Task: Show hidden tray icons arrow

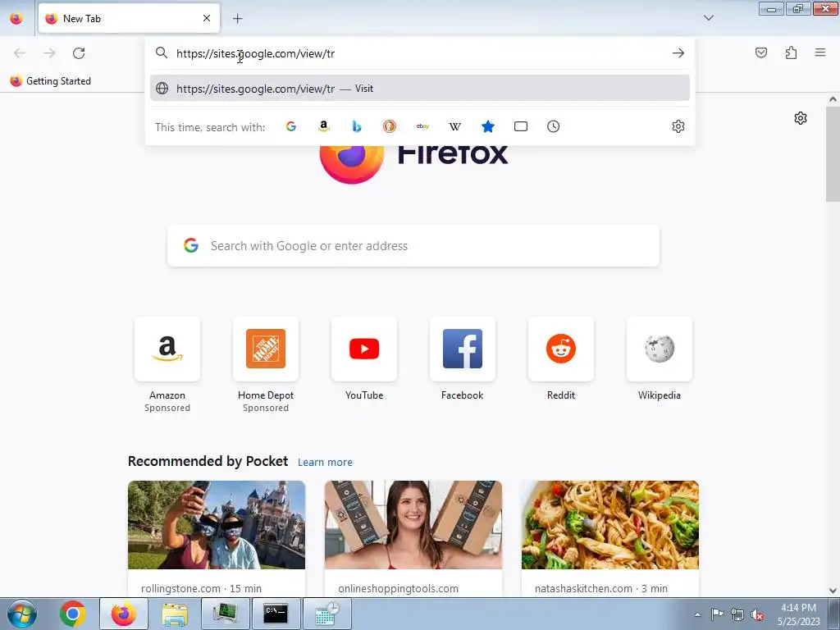Action: pyautogui.click(x=697, y=614)
